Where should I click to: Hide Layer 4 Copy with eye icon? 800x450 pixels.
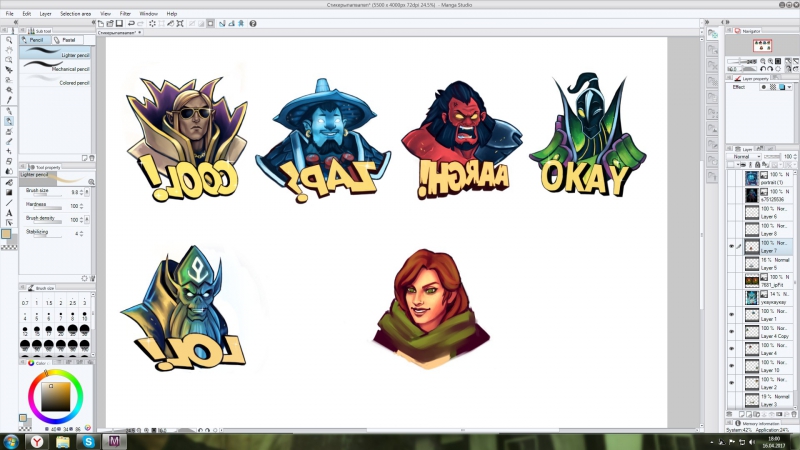coord(731,332)
